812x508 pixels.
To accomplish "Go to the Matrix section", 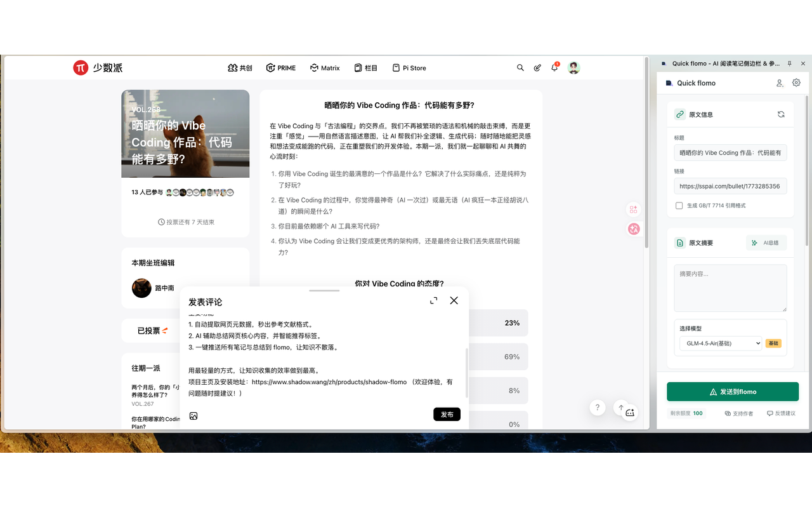I will (325, 68).
